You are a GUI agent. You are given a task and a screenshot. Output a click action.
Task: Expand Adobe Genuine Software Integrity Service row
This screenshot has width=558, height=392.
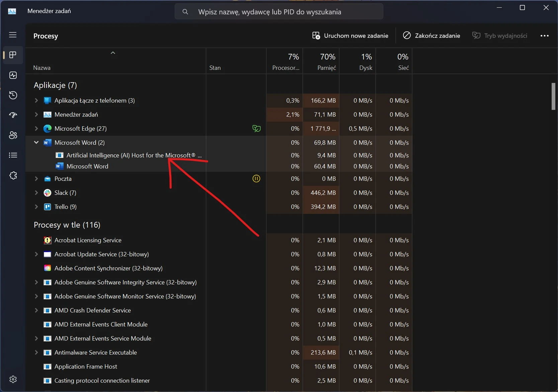click(36, 282)
